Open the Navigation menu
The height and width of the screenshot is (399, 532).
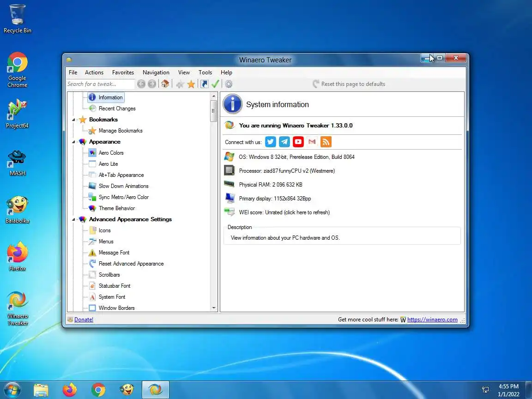[x=156, y=72]
